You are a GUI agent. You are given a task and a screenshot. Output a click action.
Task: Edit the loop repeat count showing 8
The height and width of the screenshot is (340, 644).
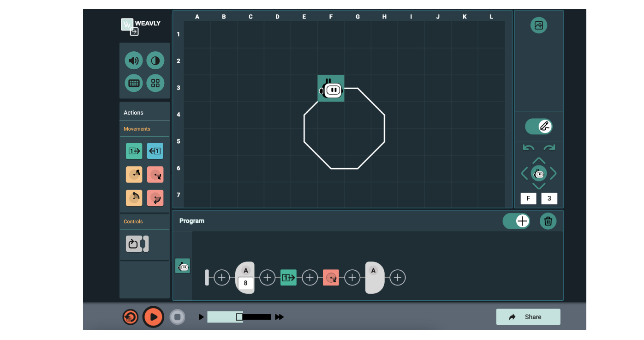pos(245,282)
